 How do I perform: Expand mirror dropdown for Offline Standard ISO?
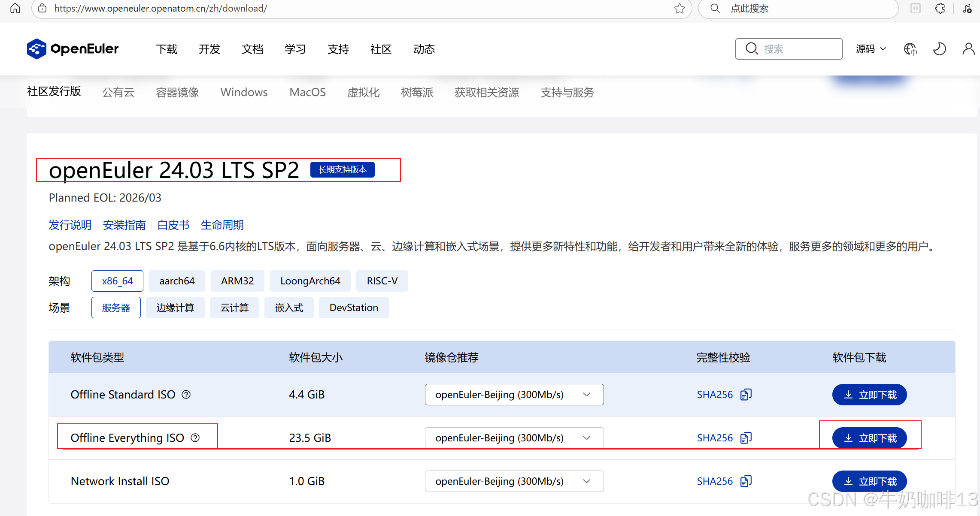[514, 395]
